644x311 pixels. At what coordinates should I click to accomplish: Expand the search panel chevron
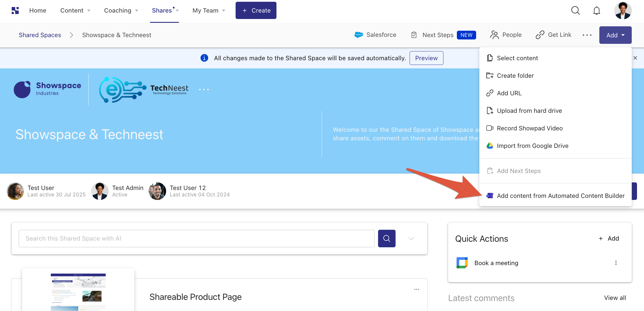coord(411,239)
